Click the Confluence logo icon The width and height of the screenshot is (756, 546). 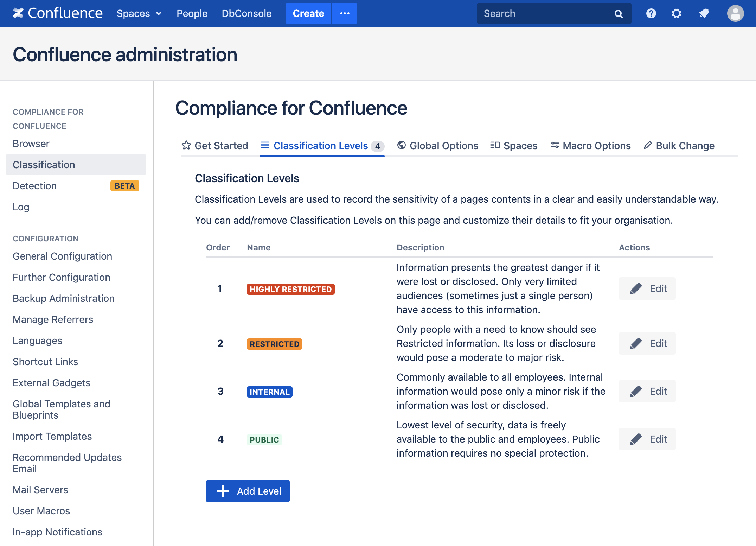18,13
